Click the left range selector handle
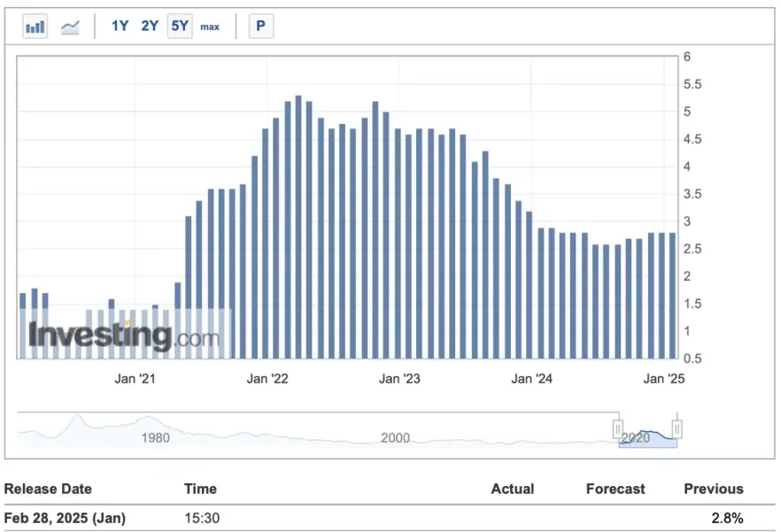Screen dimensions: 781x532 tap(618, 428)
